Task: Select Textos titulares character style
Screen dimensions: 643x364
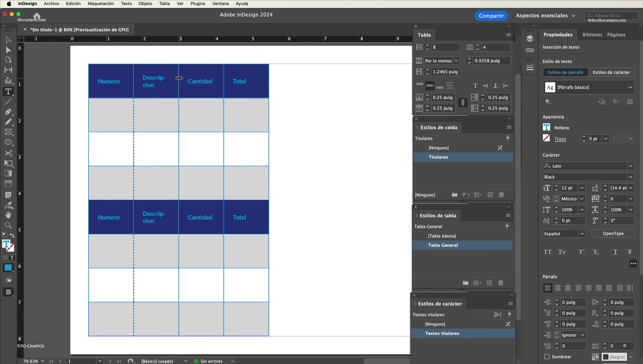Action: point(463,333)
